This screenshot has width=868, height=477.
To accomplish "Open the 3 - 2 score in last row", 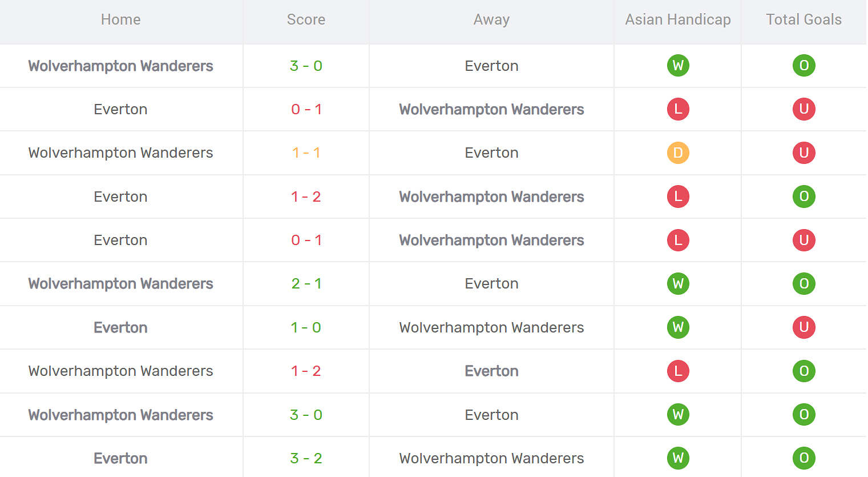I will click(x=306, y=458).
